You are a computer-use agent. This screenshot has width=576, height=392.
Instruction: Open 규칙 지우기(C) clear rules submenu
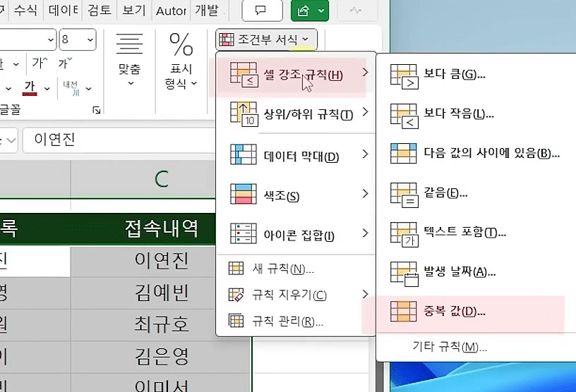coord(296,295)
